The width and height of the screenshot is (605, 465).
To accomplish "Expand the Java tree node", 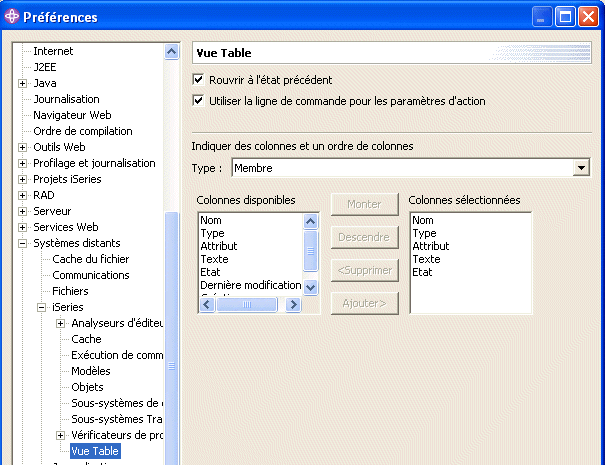I will point(22,83).
